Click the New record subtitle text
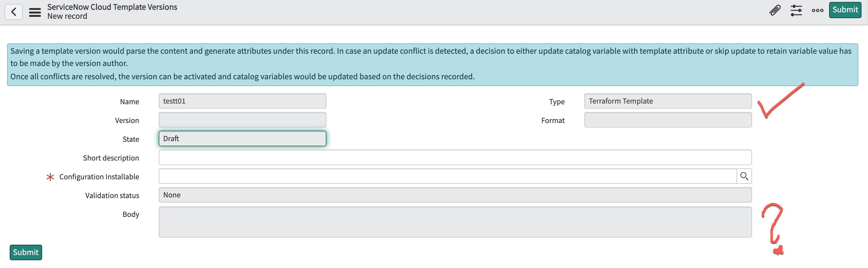The width and height of the screenshot is (868, 268). coord(67,16)
